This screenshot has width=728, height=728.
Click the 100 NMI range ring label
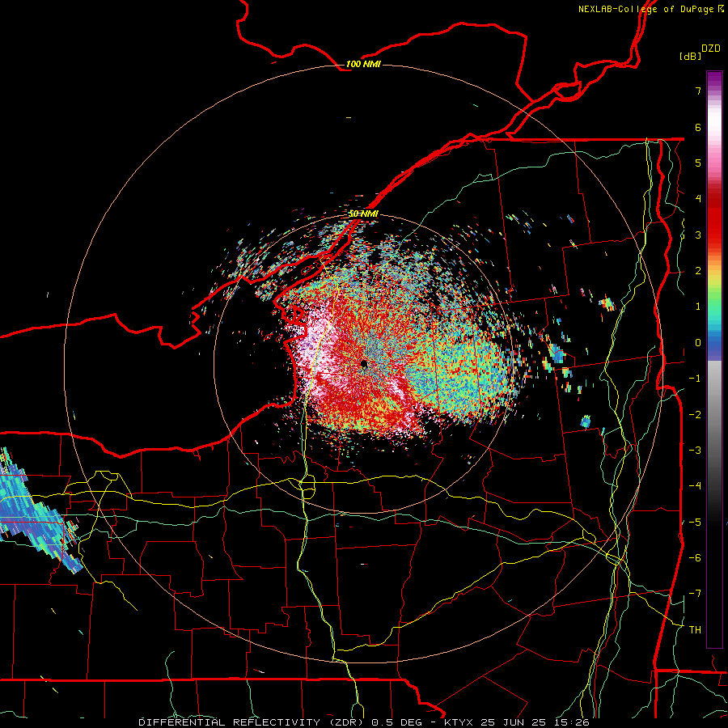363,64
